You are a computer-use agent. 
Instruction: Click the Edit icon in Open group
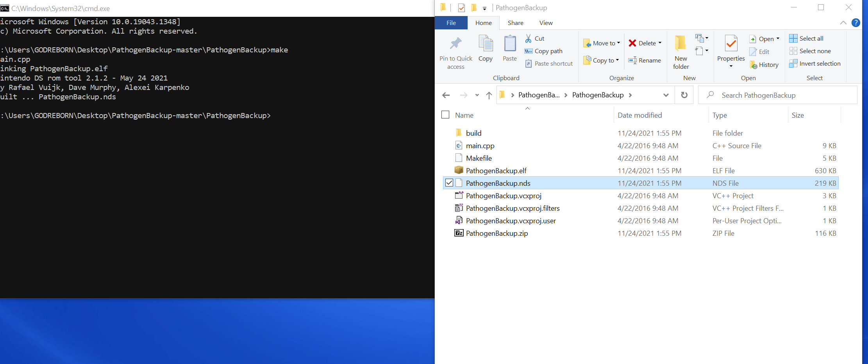(x=753, y=52)
